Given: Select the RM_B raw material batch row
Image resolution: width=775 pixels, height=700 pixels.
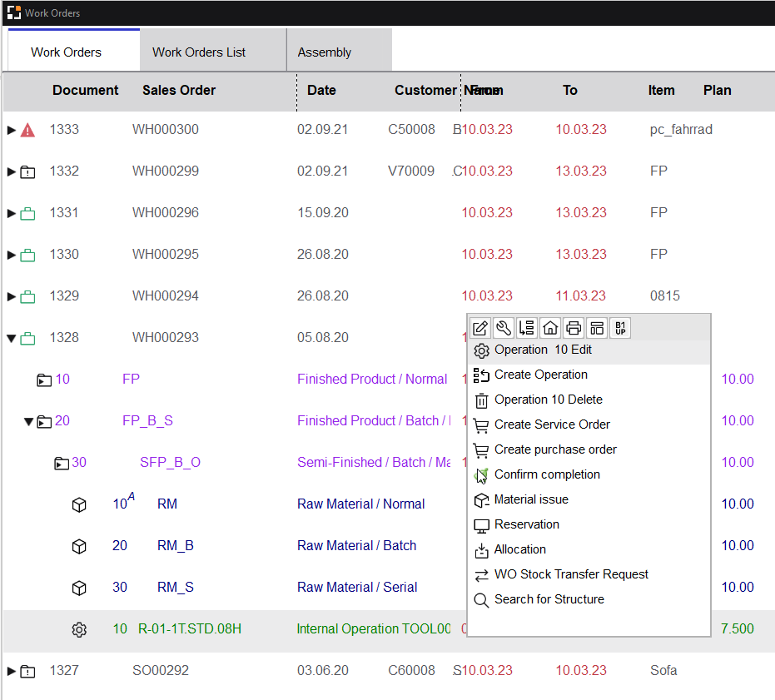Looking at the screenshot, I should (175, 546).
